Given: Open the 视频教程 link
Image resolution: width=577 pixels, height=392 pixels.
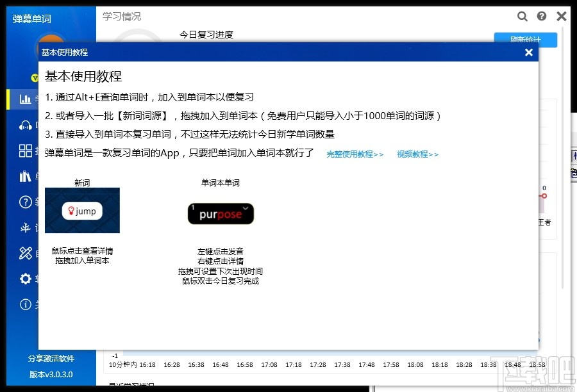Looking at the screenshot, I should 417,154.
